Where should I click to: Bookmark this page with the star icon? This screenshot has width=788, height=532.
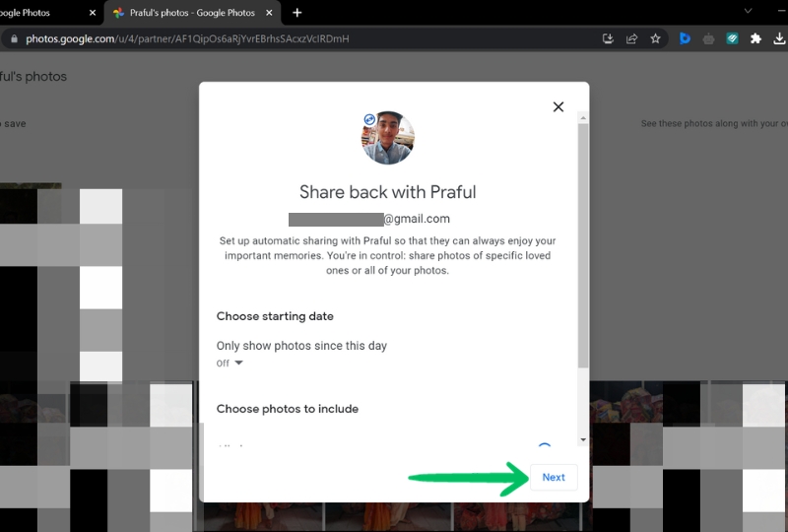click(x=655, y=38)
